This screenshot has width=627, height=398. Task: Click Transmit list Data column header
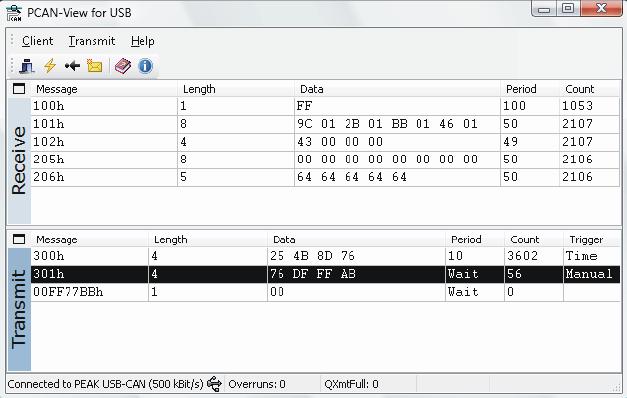(x=284, y=239)
